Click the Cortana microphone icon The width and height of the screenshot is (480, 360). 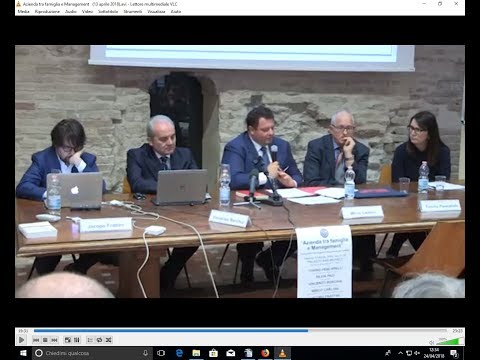(145, 353)
